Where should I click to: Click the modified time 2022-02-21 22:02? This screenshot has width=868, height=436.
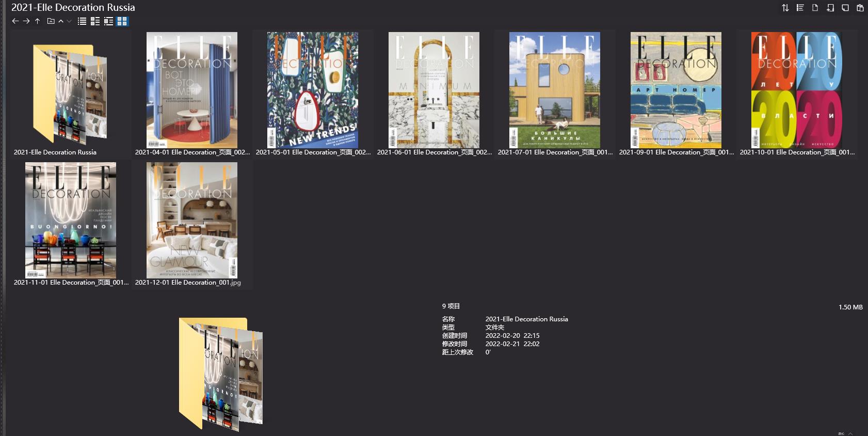point(512,344)
